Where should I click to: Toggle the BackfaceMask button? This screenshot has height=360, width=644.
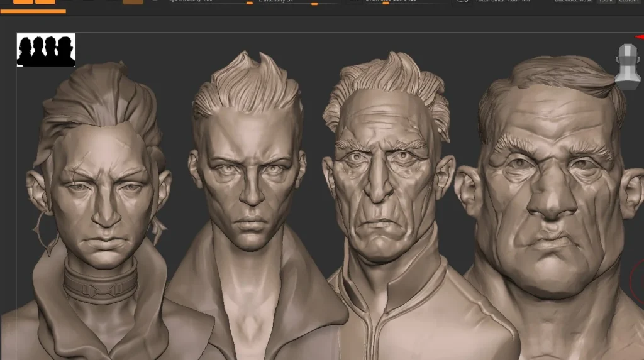(x=573, y=1)
